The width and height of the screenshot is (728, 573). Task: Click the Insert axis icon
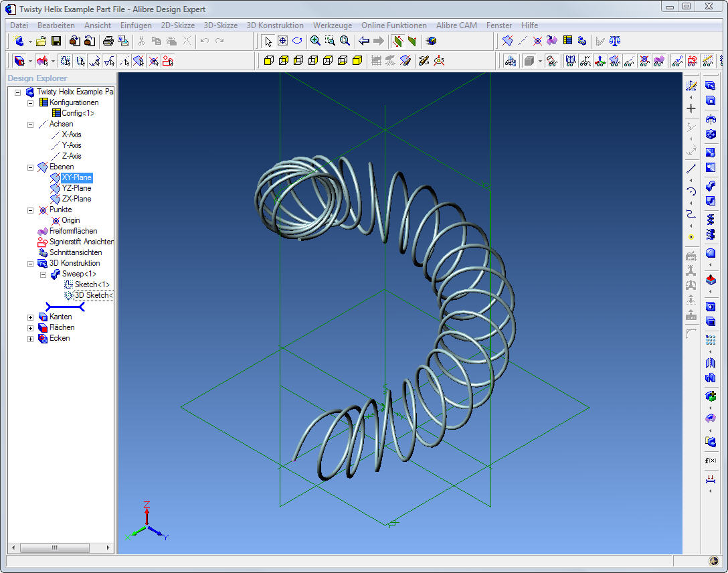pos(523,41)
